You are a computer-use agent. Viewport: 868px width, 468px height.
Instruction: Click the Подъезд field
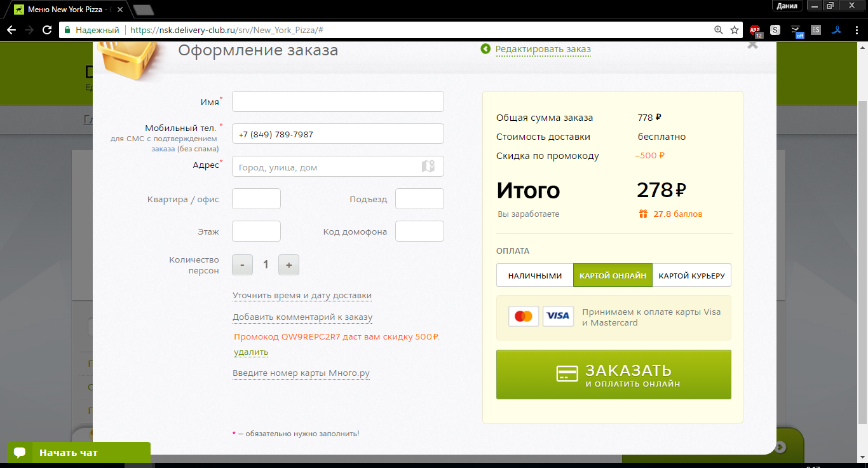tap(419, 199)
